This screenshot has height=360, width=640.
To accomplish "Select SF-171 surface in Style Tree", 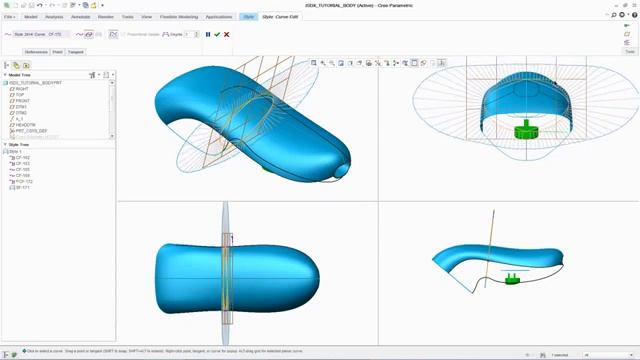I will pyautogui.click(x=20, y=188).
